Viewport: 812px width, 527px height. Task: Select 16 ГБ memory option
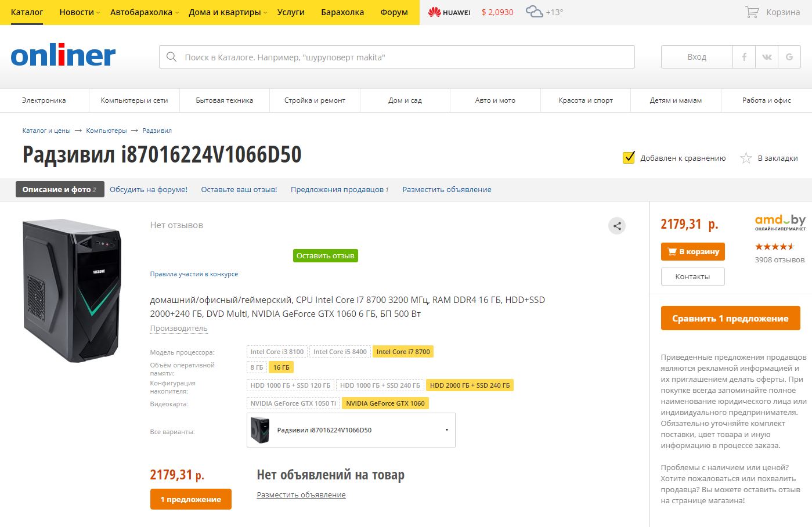(x=282, y=367)
